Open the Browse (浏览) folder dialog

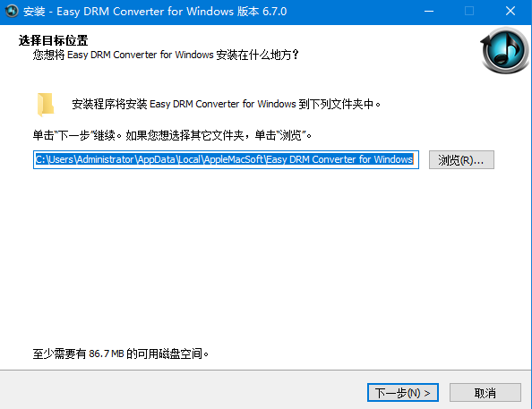pos(461,159)
